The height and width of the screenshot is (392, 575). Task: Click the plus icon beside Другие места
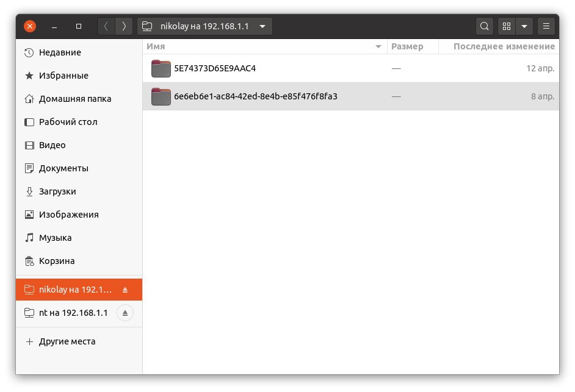pyautogui.click(x=29, y=341)
